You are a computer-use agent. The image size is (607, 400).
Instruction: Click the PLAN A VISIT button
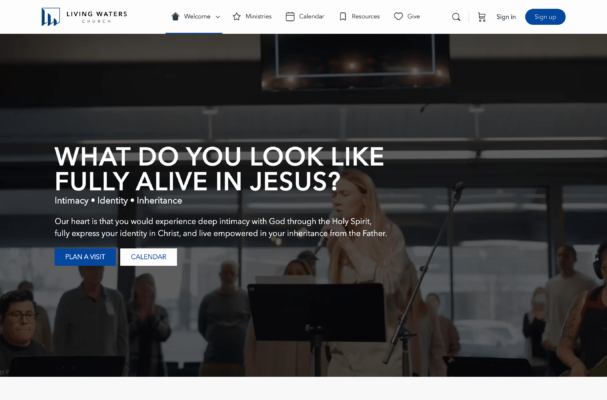(85, 257)
